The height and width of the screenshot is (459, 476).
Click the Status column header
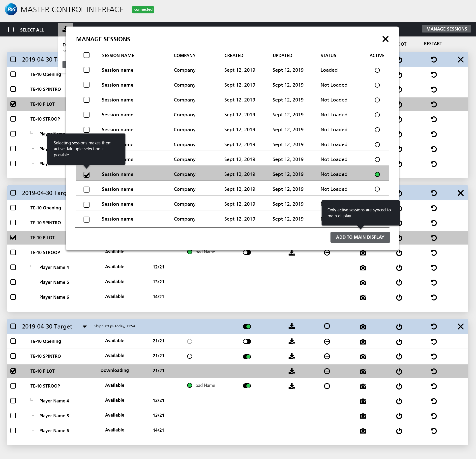(x=328, y=56)
